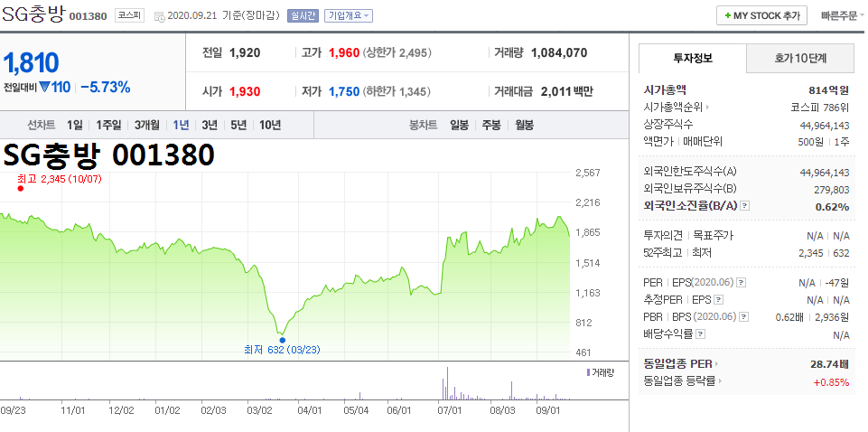Click the red 최고 2,345 marker dot
This screenshot has width=868, height=432.
[21, 188]
